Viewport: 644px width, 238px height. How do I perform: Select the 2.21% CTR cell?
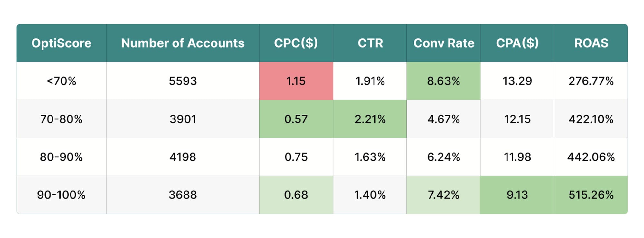[x=370, y=119]
